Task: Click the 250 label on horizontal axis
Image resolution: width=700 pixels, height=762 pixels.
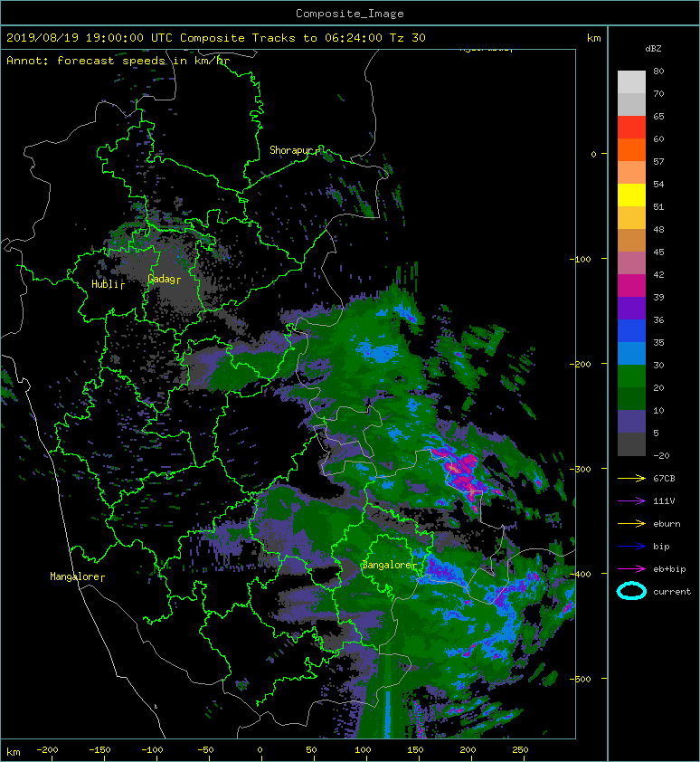Action: [520, 750]
